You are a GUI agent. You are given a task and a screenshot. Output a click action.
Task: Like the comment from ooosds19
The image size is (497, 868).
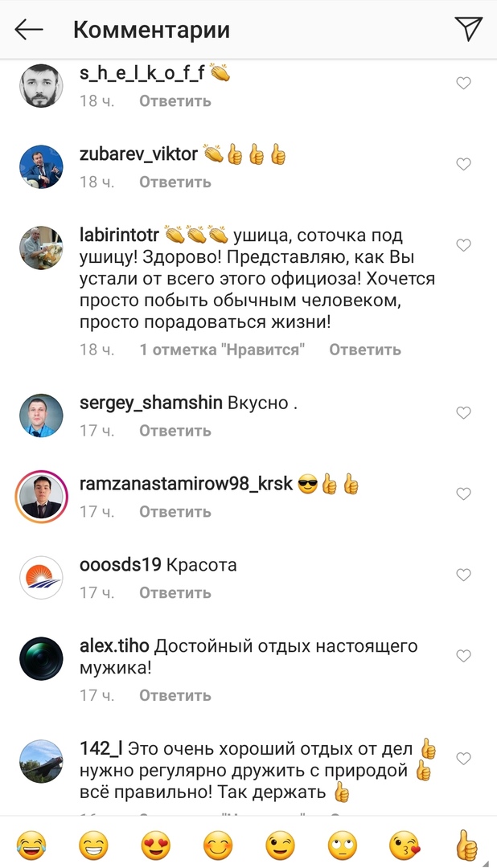[x=463, y=575]
